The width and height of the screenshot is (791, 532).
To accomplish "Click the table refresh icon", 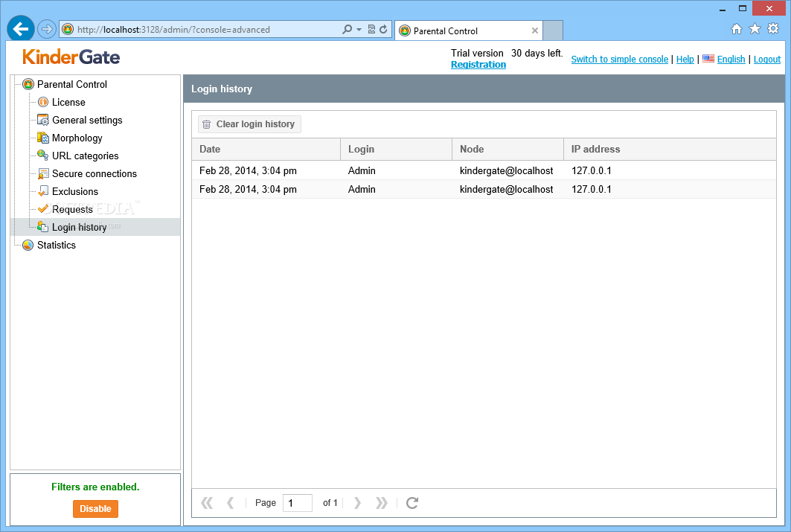I will click(x=412, y=503).
